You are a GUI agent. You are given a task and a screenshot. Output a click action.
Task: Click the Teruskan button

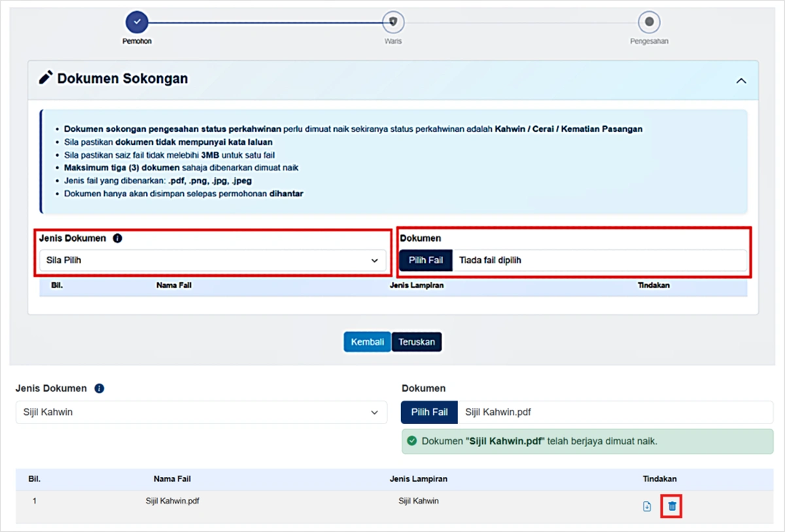click(417, 342)
